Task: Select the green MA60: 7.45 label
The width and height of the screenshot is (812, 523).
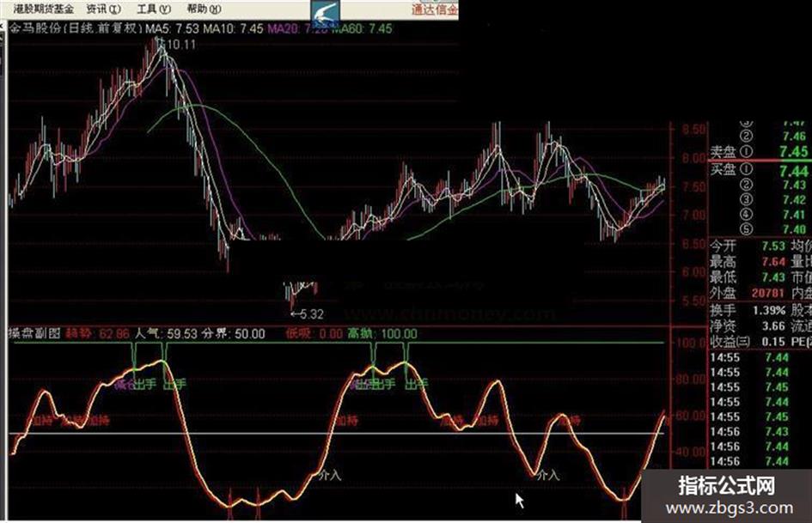Action: 362,28
